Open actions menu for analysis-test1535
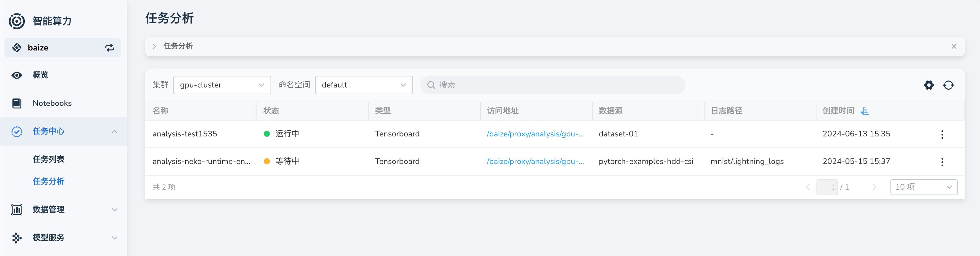Image resolution: width=980 pixels, height=256 pixels. (x=942, y=134)
